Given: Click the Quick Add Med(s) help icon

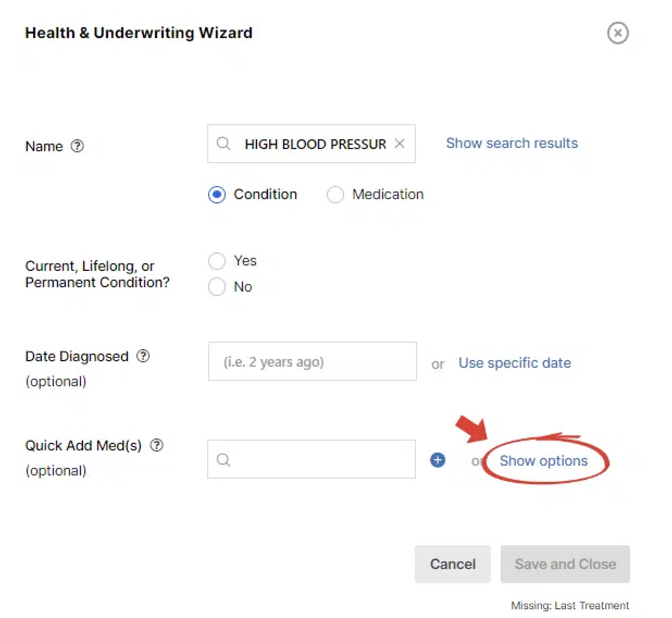Looking at the screenshot, I should 157,445.
